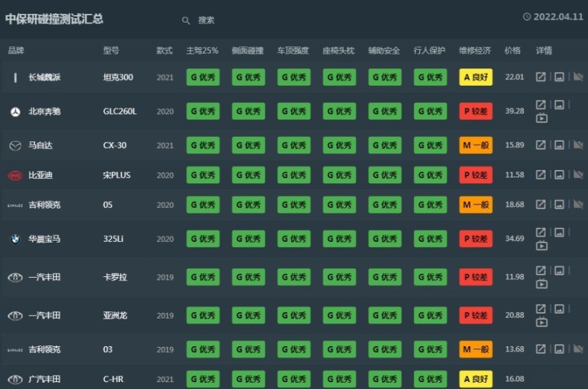Image resolution: width=588 pixels, height=389 pixels.
Task: Sort by 价格 column header
Action: pos(512,50)
